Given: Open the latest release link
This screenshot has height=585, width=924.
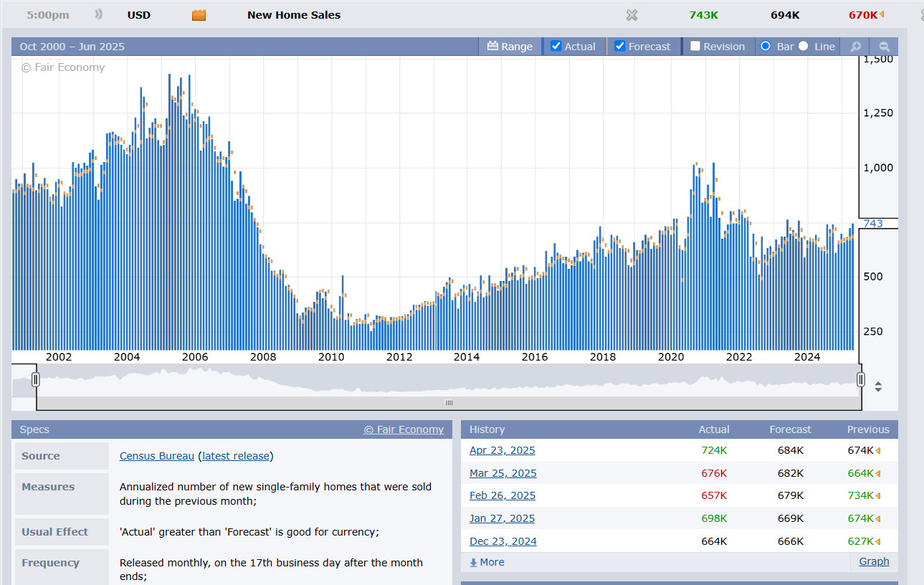Looking at the screenshot, I should click(x=236, y=456).
